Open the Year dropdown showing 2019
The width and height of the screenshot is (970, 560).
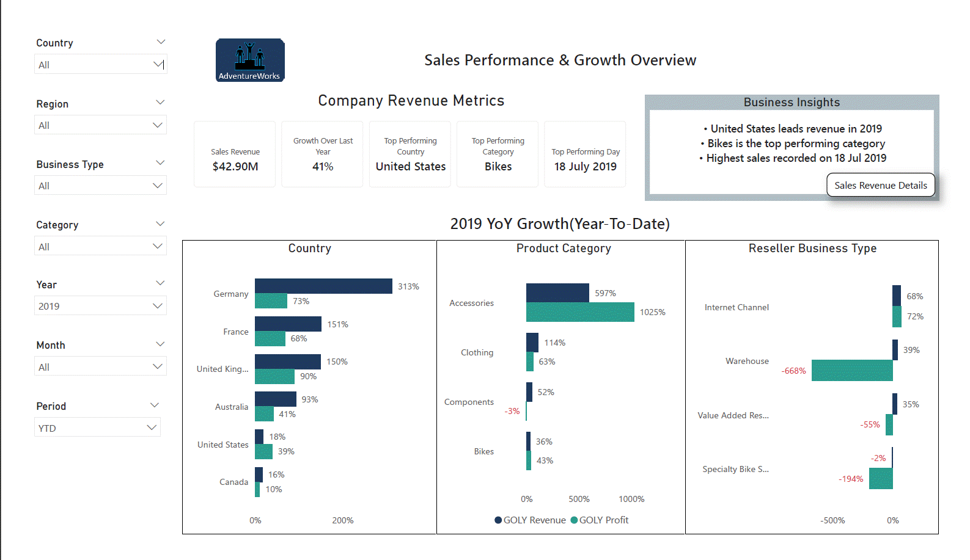click(x=100, y=306)
